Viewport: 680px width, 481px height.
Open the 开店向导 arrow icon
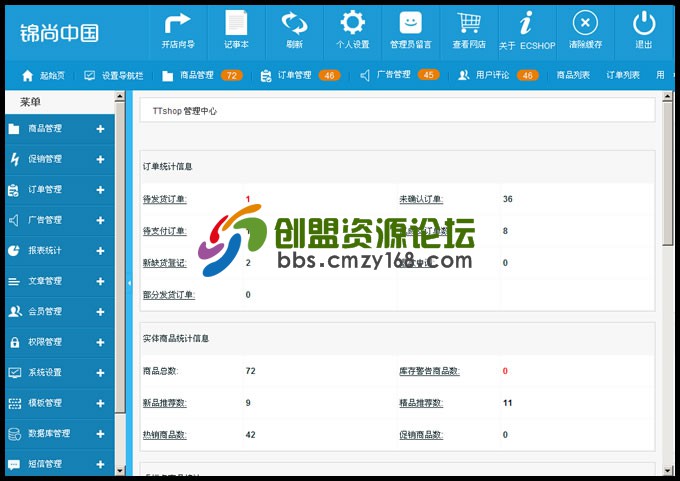click(177, 23)
